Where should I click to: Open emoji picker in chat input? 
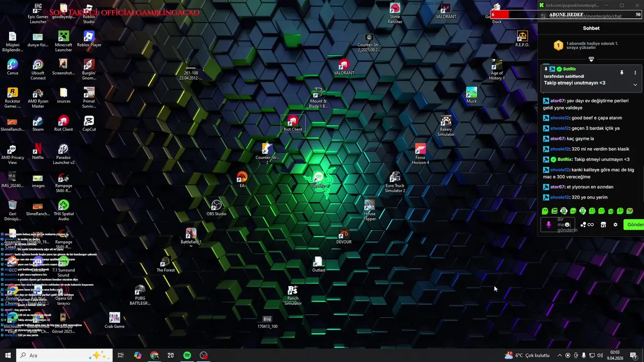(568, 225)
